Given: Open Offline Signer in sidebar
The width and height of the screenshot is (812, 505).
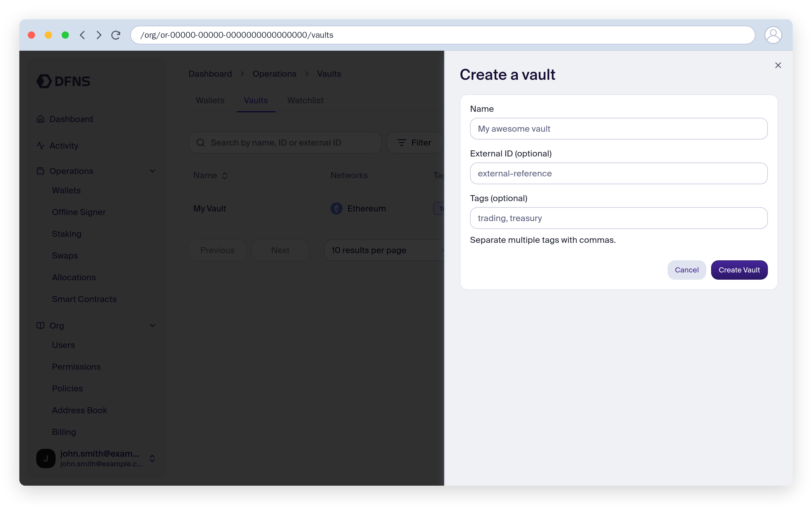Looking at the screenshot, I should pos(79,212).
